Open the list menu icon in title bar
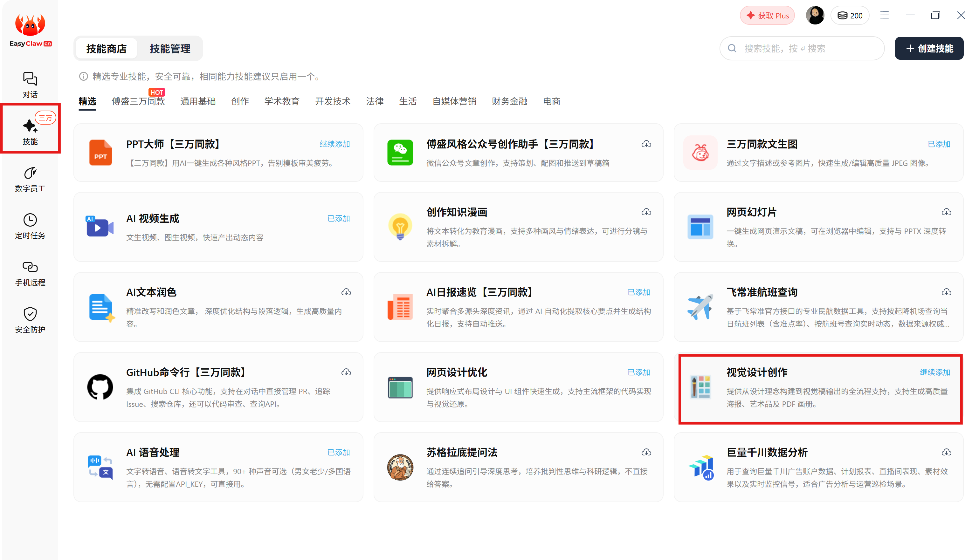 [884, 15]
